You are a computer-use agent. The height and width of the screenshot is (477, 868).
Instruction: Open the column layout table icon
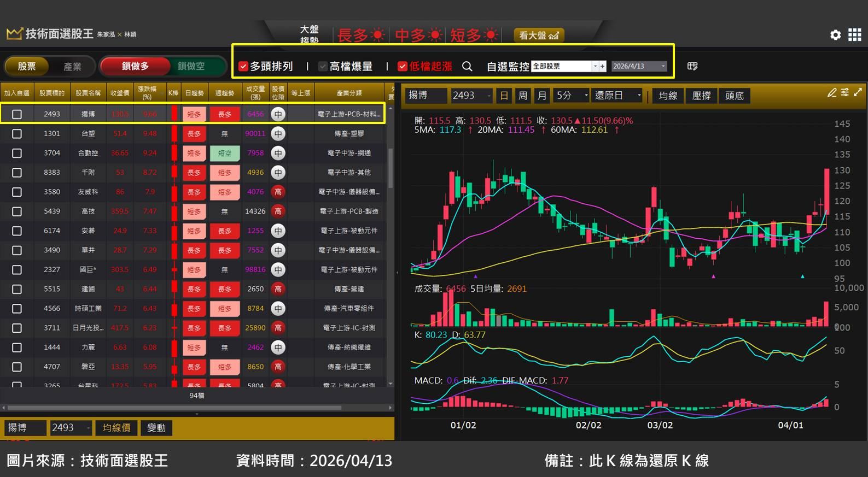(x=692, y=66)
